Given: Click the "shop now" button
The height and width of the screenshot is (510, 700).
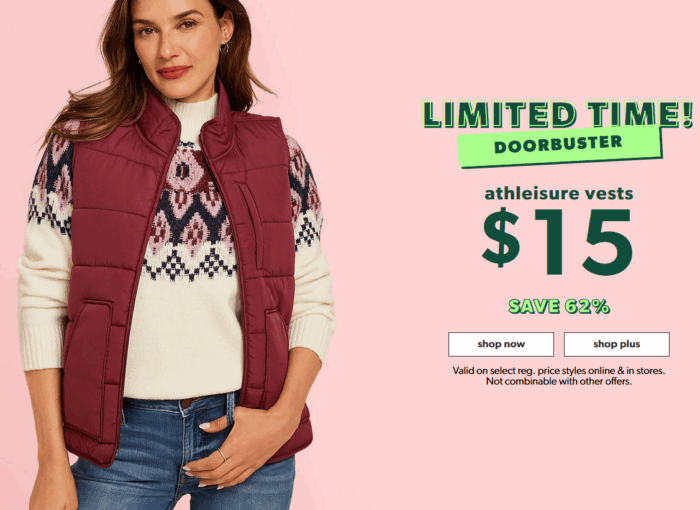Looking at the screenshot, I should coord(501,344).
